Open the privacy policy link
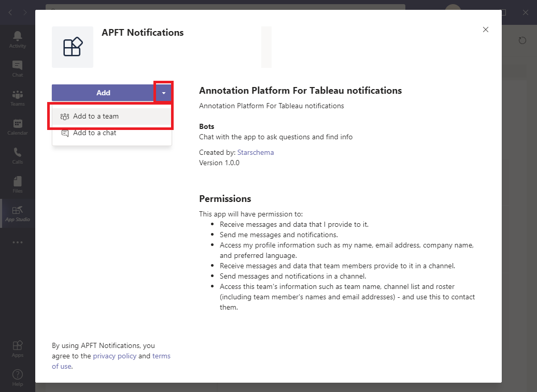Image resolution: width=537 pixels, height=392 pixels. tap(115, 356)
